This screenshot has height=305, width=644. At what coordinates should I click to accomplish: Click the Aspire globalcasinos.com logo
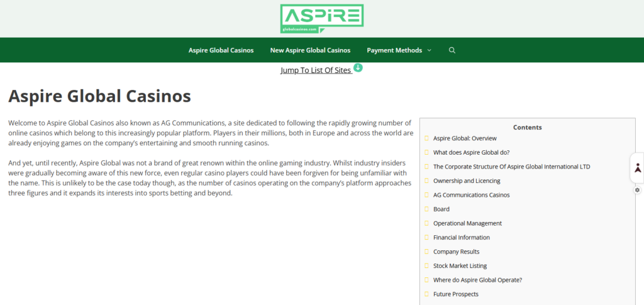pyautogui.click(x=321, y=19)
